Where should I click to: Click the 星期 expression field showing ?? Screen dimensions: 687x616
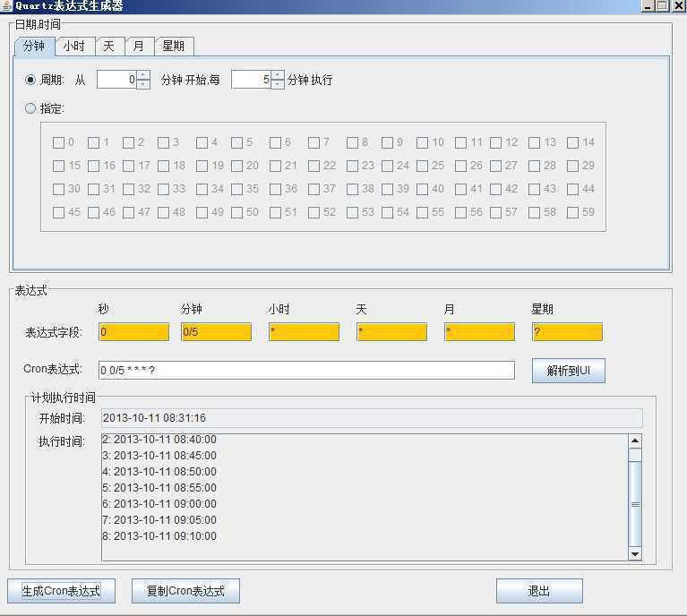pyautogui.click(x=567, y=331)
